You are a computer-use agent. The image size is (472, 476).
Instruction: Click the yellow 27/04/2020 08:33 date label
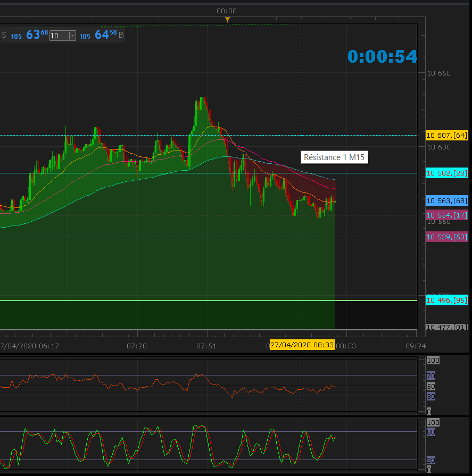302,345
